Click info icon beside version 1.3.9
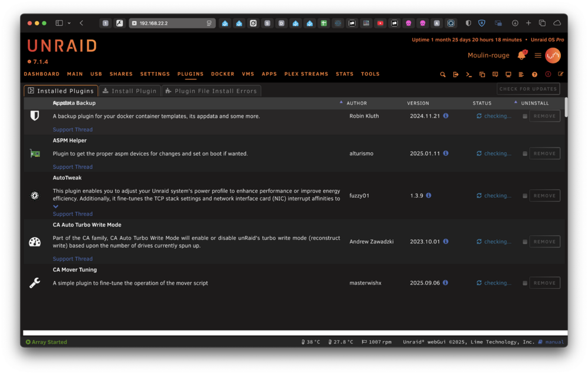 pyautogui.click(x=429, y=195)
